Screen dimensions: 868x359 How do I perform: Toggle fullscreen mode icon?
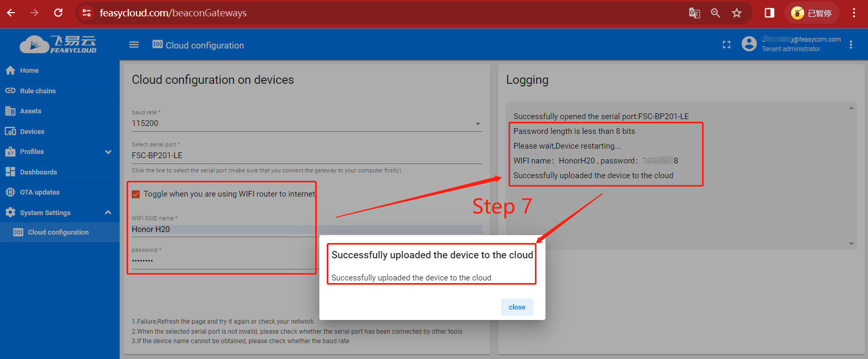point(726,45)
